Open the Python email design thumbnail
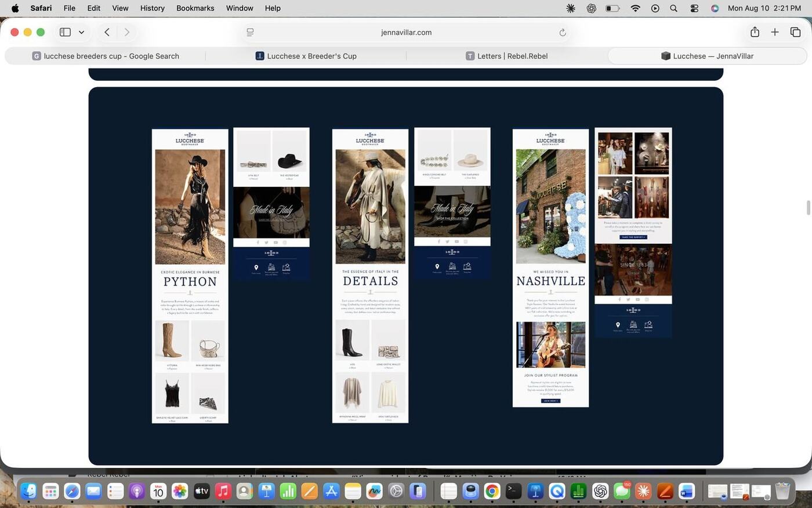Viewport: 812px width, 508px height. click(190, 276)
